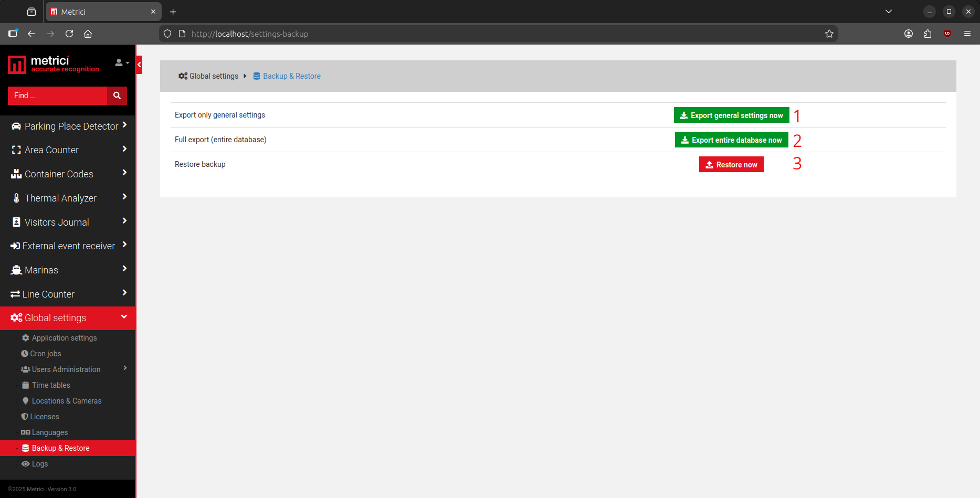The height and width of the screenshot is (498, 980).
Task: Expand the Area Counter chevron
Action: pos(124,149)
